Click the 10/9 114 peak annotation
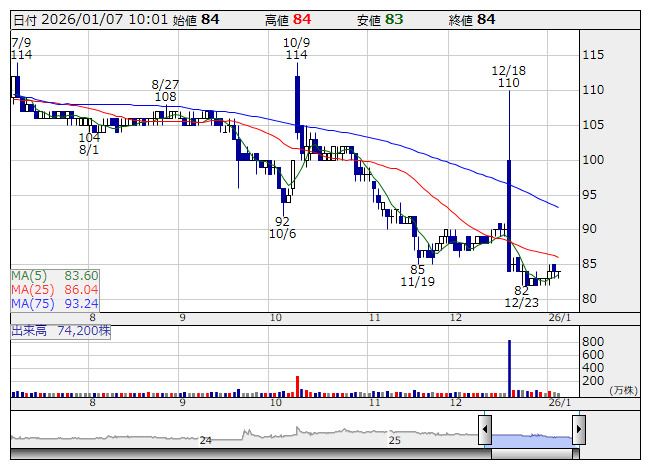 (297, 49)
